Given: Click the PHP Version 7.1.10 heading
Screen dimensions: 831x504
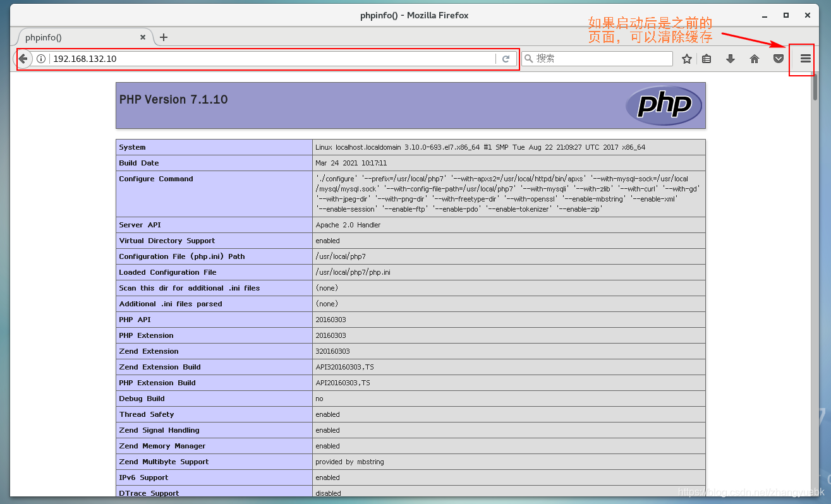Looking at the screenshot, I should pyautogui.click(x=173, y=100).
